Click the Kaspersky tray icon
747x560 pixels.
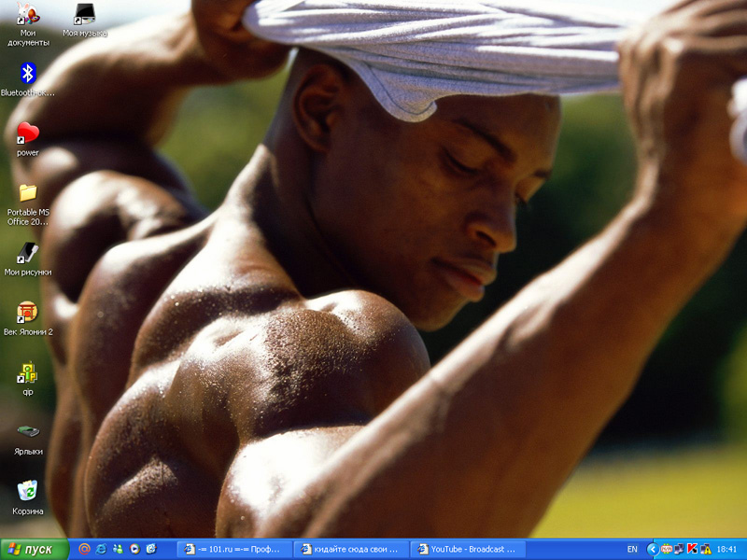click(x=692, y=550)
